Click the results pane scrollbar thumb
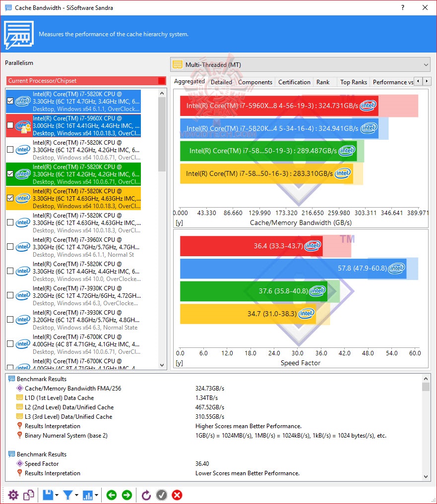Viewport: 437px width, 504px height. [x=426, y=387]
